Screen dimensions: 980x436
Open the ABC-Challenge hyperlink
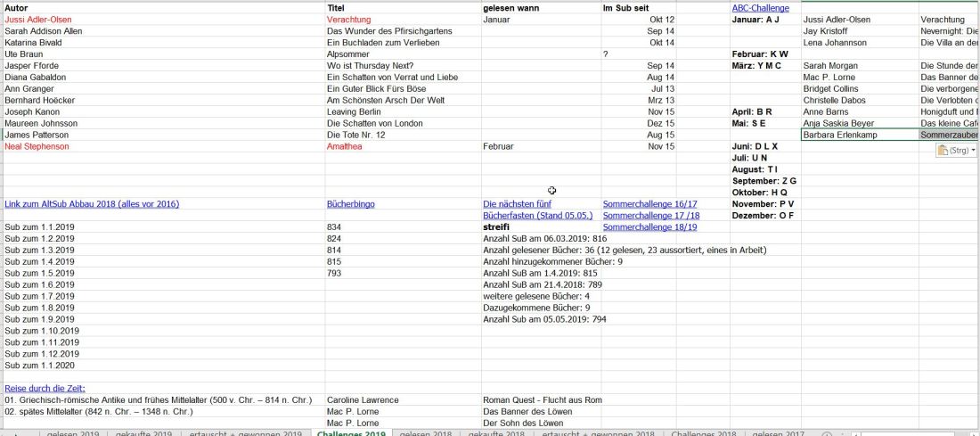pos(760,8)
